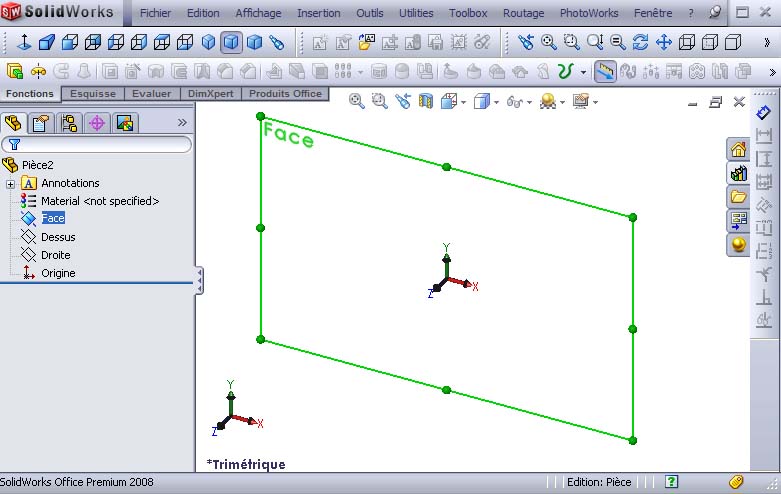Expand the Annotations folder node
This screenshot has width=781, height=494.
point(10,184)
